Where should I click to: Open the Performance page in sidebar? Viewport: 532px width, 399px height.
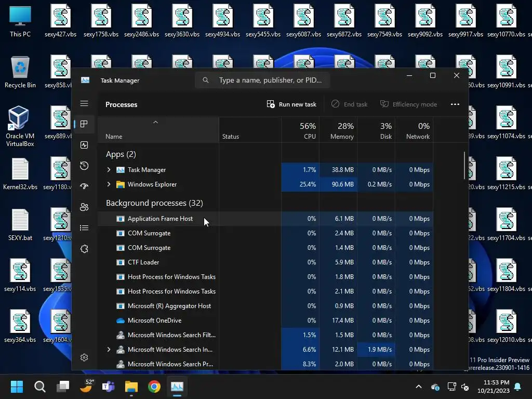click(x=84, y=145)
